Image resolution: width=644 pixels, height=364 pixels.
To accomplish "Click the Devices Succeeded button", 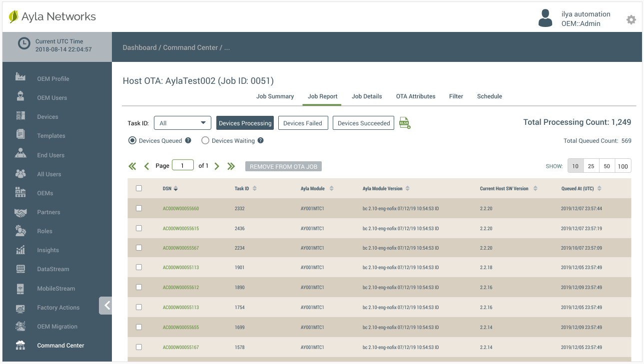I will point(364,123).
